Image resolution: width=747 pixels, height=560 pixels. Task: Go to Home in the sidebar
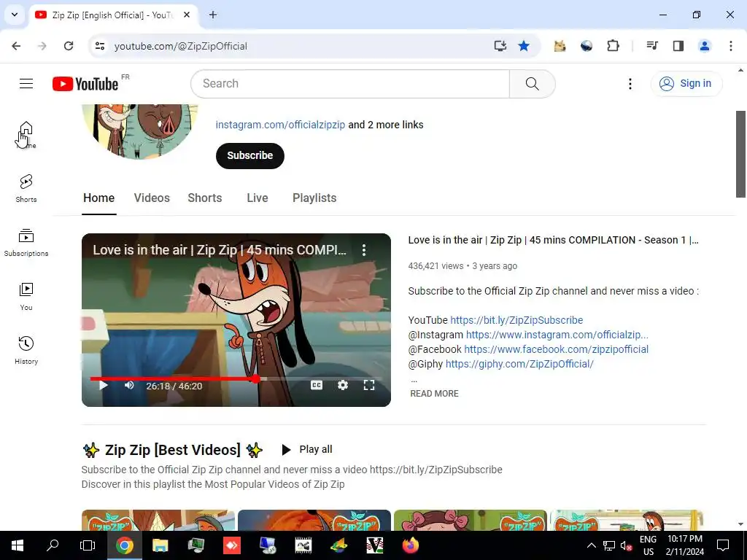(x=26, y=135)
